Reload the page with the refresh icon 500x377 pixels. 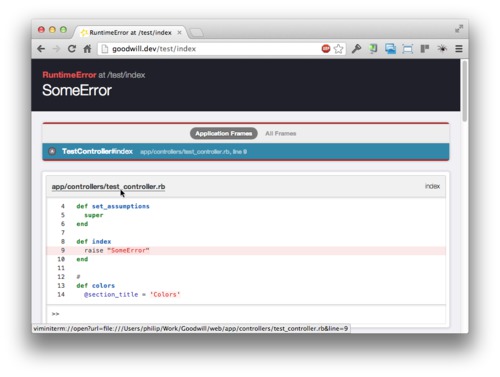tap(72, 49)
